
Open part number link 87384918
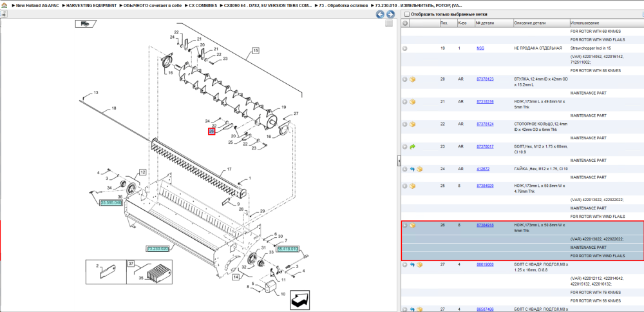[485, 225]
